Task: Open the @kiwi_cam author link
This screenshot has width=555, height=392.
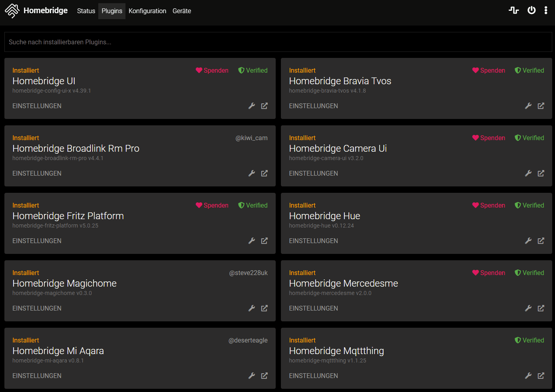Action: click(x=251, y=138)
